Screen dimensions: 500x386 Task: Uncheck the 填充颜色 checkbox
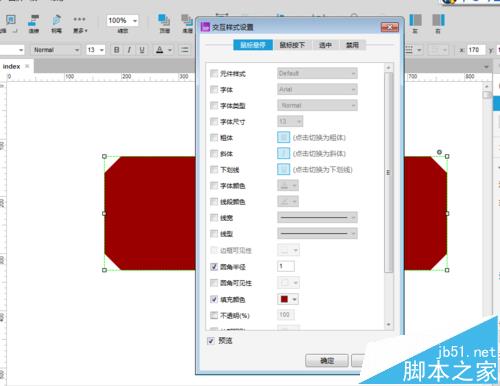click(x=214, y=299)
